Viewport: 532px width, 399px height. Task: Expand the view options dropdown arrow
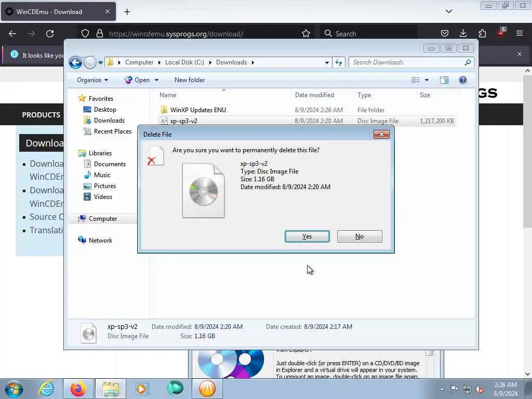click(427, 81)
